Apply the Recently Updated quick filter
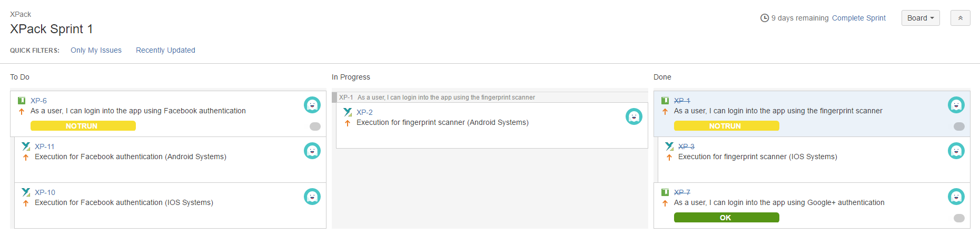Screen dimensions: 980x244 [165, 50]
